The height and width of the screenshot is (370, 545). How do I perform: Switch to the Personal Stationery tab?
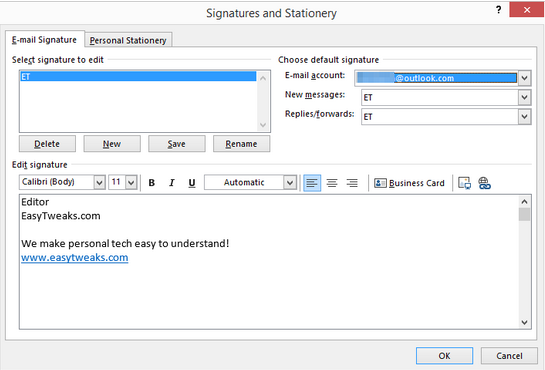[128, 40]
